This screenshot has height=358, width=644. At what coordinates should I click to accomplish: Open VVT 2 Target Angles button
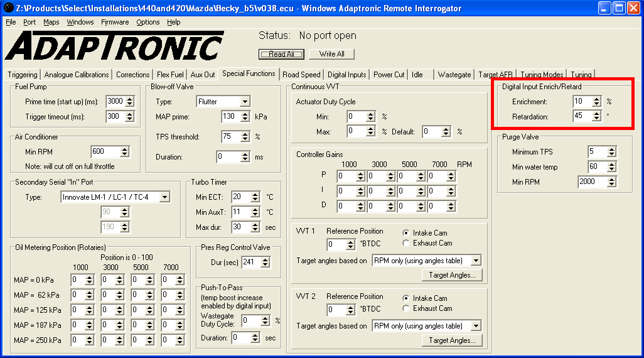tap(451, 340)
